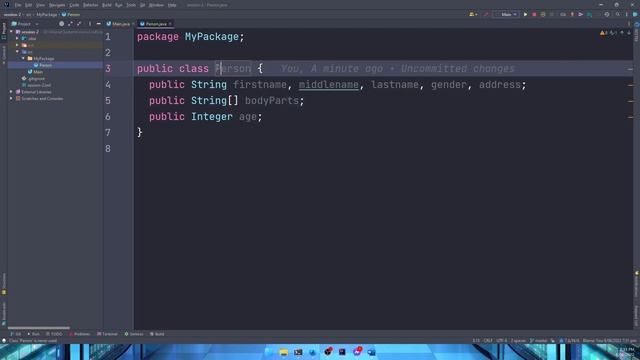Open the Git tool window button
The width and height of the screenshot is (640, 360).
point(16,334)
